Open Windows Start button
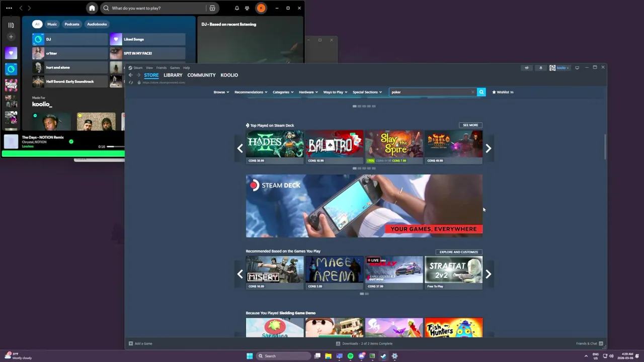This screenshot has height=362, width=644. coord(250,356)
